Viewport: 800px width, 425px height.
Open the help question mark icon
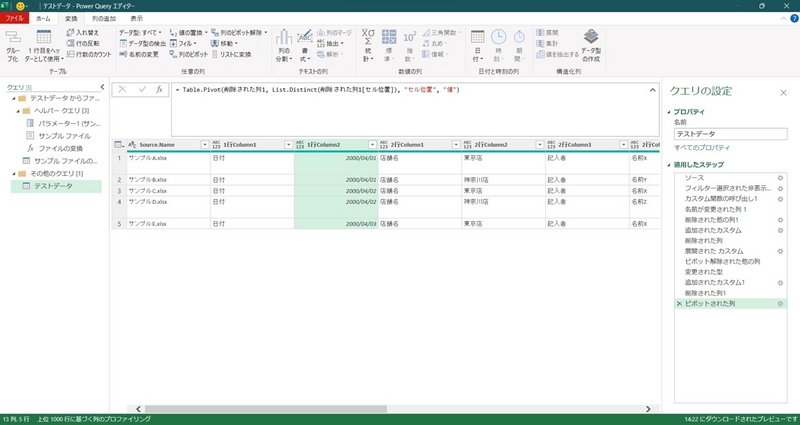point(794,18)
